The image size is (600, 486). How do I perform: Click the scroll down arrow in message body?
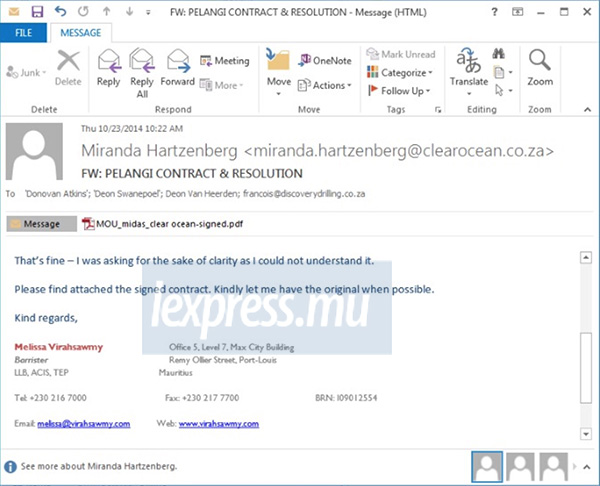pos(586,434)
